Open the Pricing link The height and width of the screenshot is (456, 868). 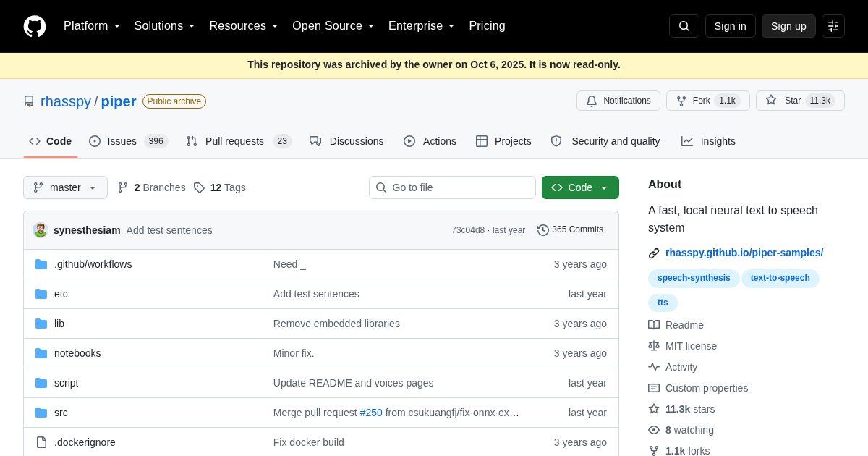point(487,26)
